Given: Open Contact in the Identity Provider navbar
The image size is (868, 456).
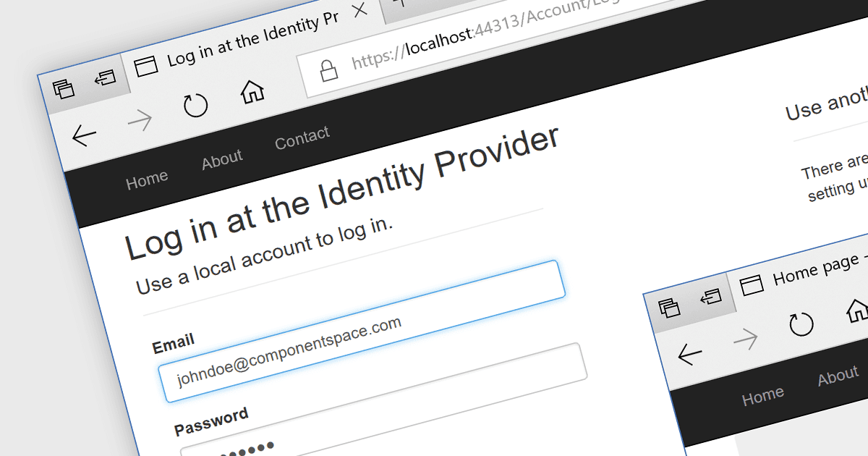Looking at the screenshot, I should pyautogui.click(x=302, y=138).
